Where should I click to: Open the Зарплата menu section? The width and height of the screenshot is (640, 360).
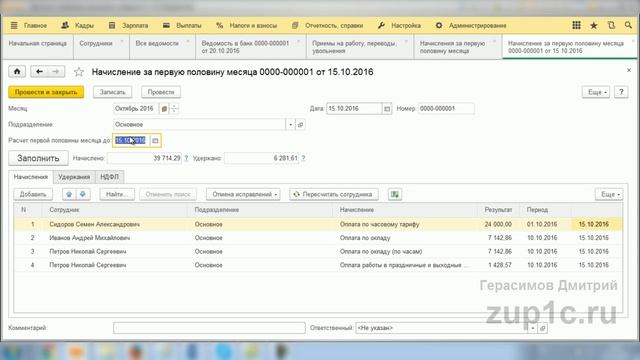coord(128,25)
